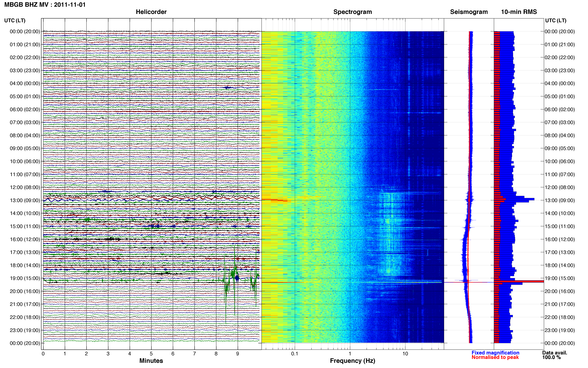Click left-axis time label '14:00 (10:00)'
588x368 pixels.
(x=25, y=213)
